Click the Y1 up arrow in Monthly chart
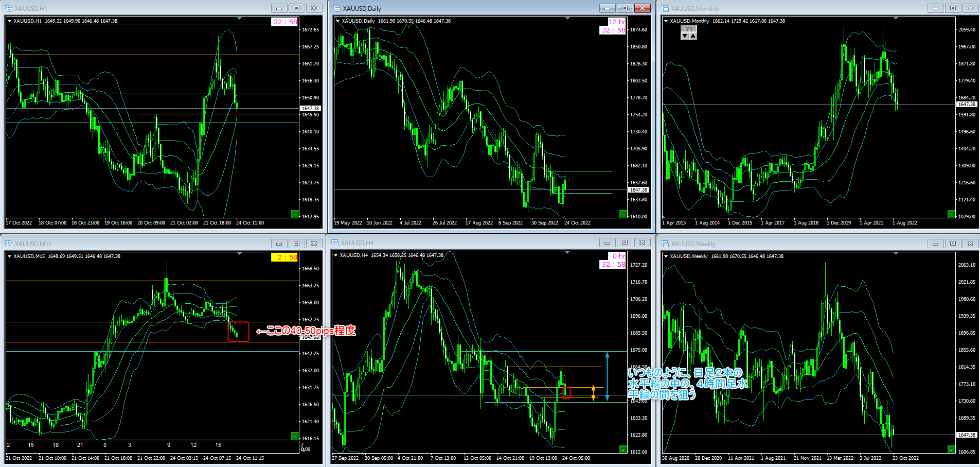 point(693,36)
